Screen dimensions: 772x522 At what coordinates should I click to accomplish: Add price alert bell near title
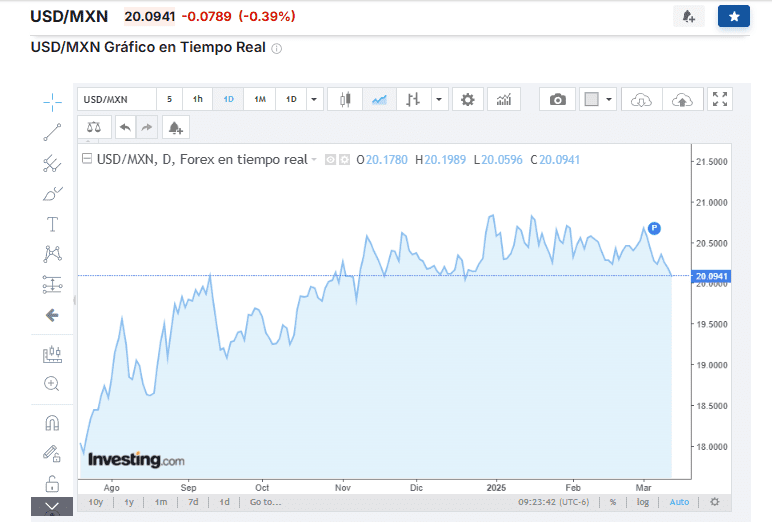coord(689,17)
